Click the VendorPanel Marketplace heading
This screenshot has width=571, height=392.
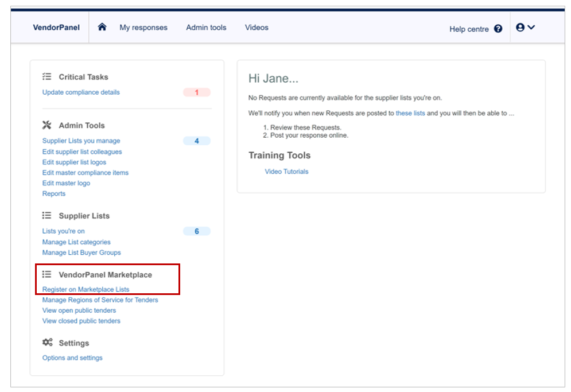(x=105, y=275)
